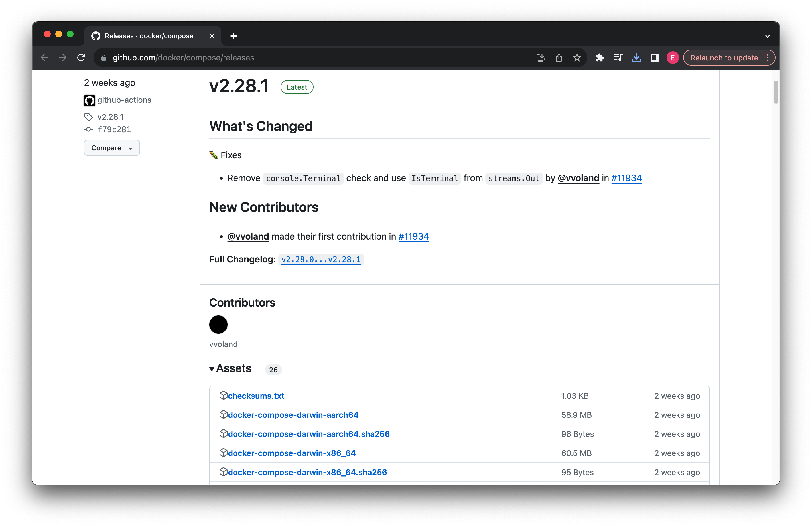Open the v2.28.0...v2.28.1 changelog link
This screenshot has width=812, height=527.
(x=321, y=260)
